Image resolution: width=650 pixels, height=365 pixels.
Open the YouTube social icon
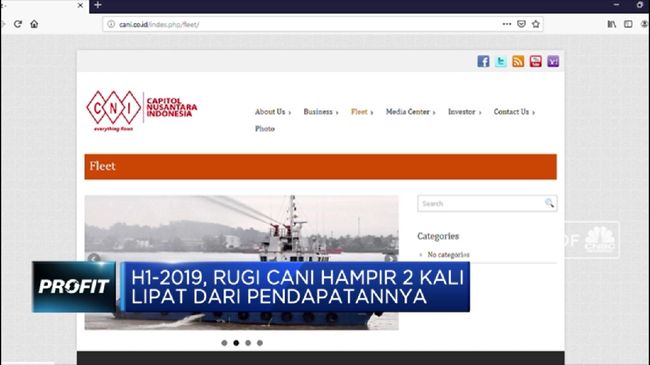click(536, 61)
